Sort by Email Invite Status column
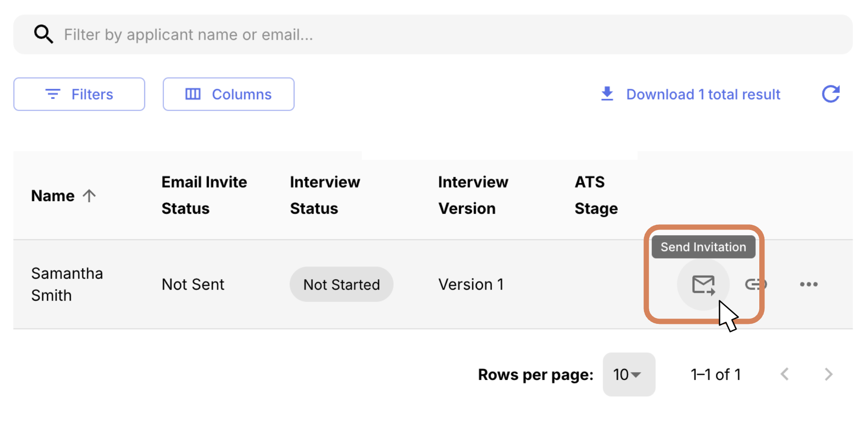The width and height of the screenshot is (868, 438). point(204,195)
